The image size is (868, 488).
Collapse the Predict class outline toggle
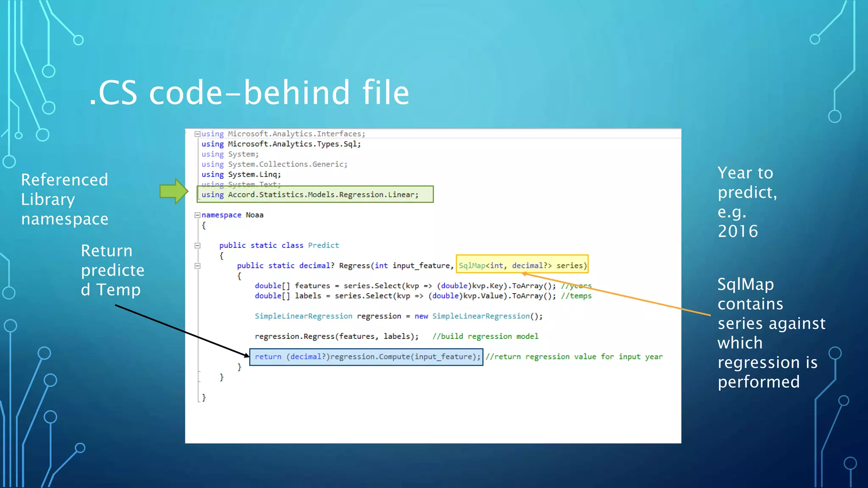[x=197, y=246]
